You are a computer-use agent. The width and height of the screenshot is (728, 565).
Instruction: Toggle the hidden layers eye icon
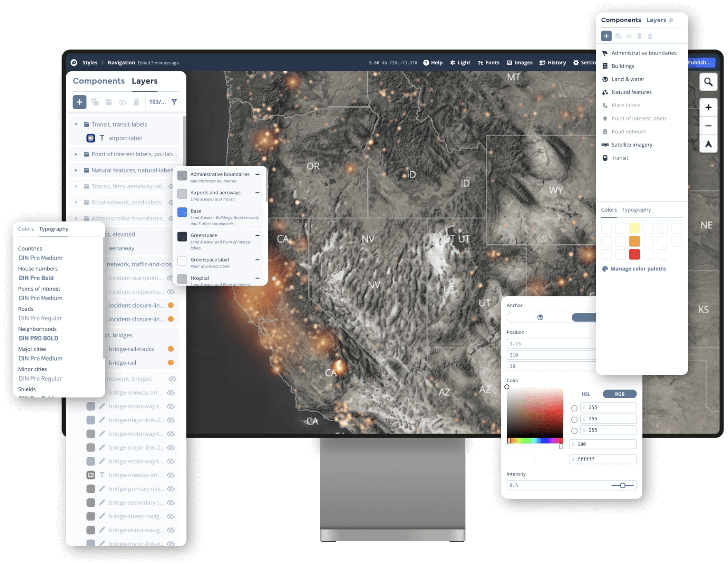tap(123, 102)
